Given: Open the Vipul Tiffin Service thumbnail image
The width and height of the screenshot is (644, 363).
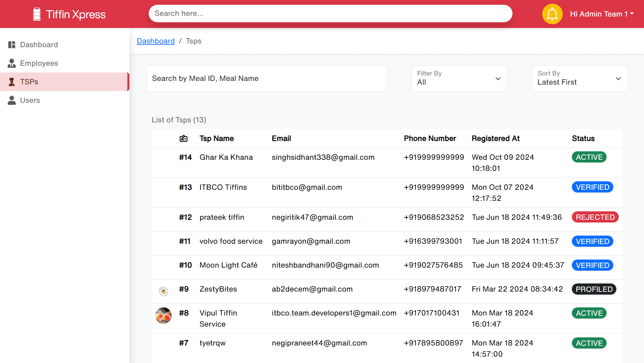Looking at the screenshot, I should [x=163, y=315].
